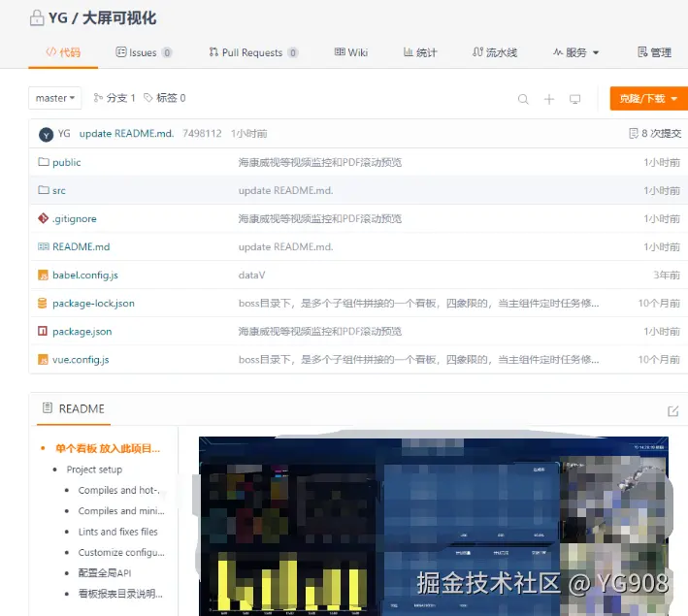
Task: Open the .gitignore file
Action: [74, 218]
